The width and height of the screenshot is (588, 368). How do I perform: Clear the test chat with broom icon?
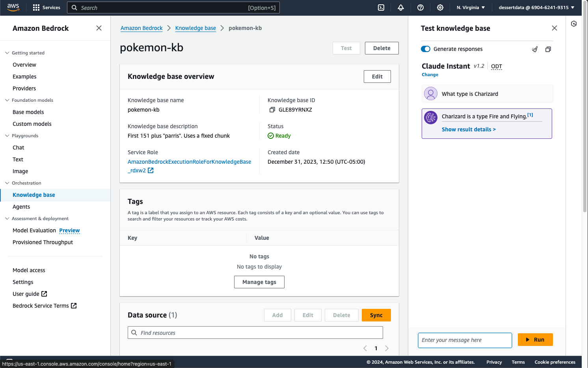535,49
